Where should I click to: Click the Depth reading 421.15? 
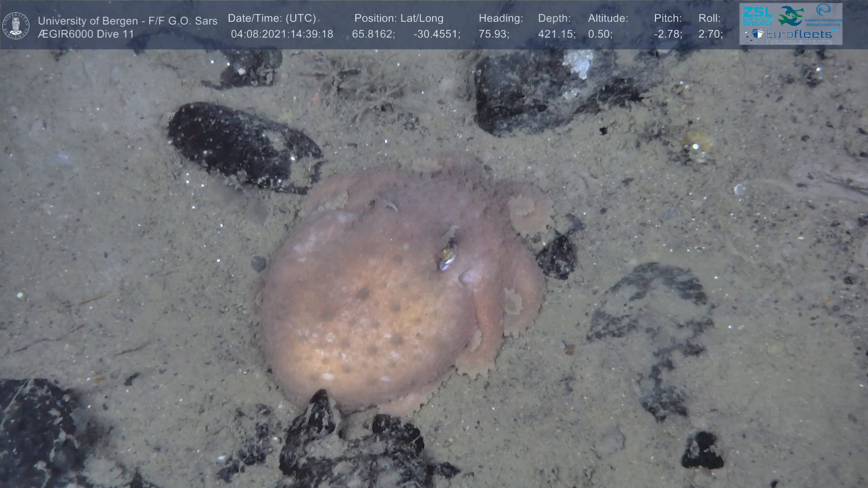click(557, 34)
